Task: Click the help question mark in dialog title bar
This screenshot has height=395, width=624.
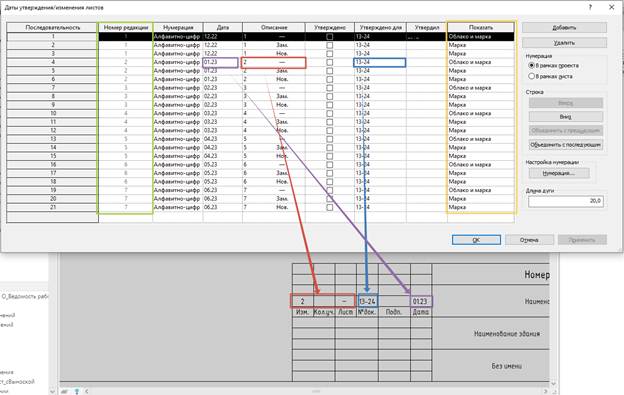Action: (590, 7)
